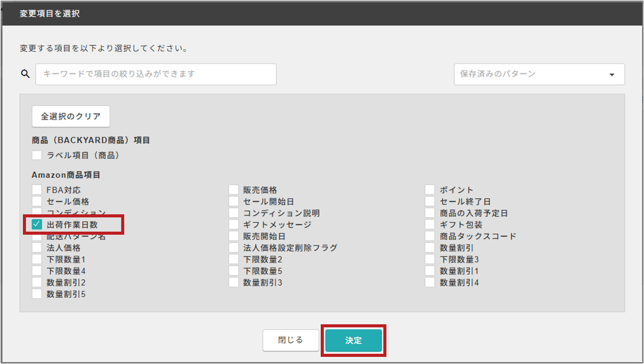Click the search magnifier icon
The width and height of the screenshot is (644, 364).
[25, 74]
